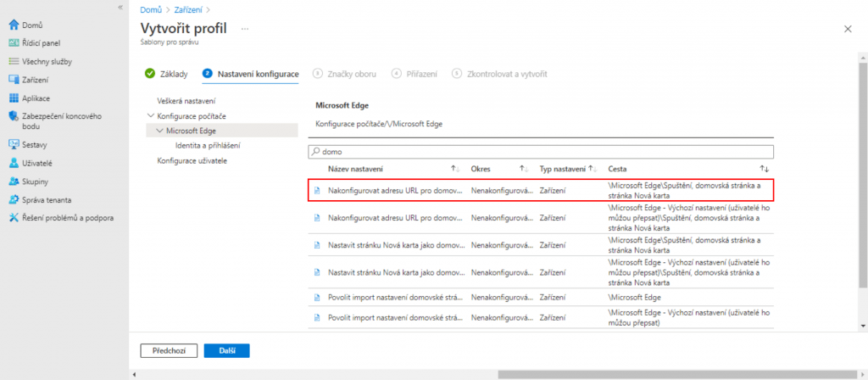Open Řešení problémů a podpora icon
This screenshot has height=380, width=868.
14,218
